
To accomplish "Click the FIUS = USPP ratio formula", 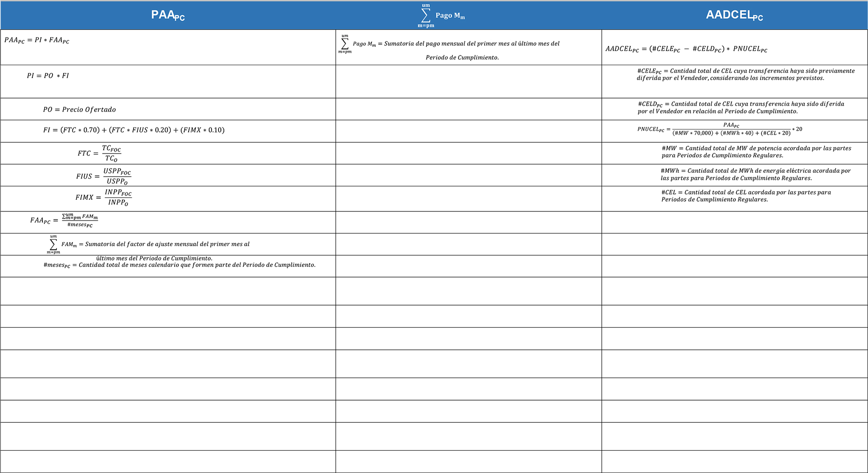I will coord(103,176).
